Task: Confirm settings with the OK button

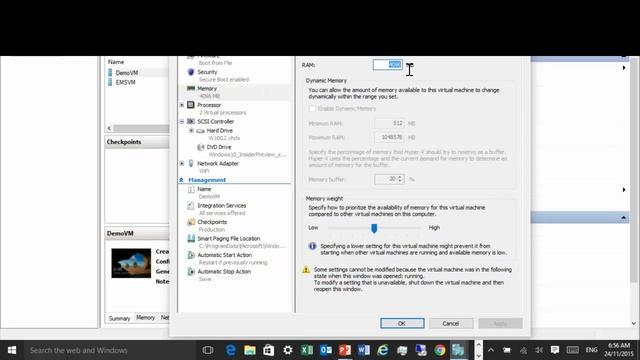Action: [x=402, y=323]
